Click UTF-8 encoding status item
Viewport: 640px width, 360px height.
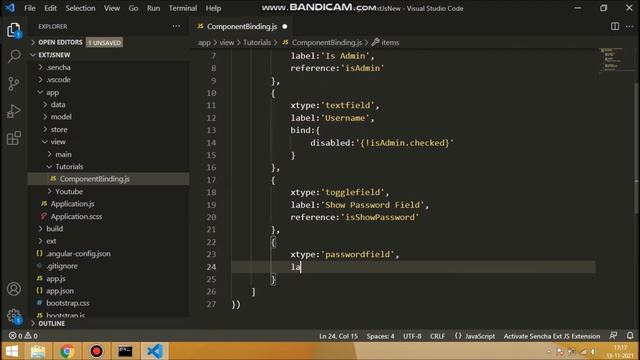pyautogui.click(x=412, y=336)
